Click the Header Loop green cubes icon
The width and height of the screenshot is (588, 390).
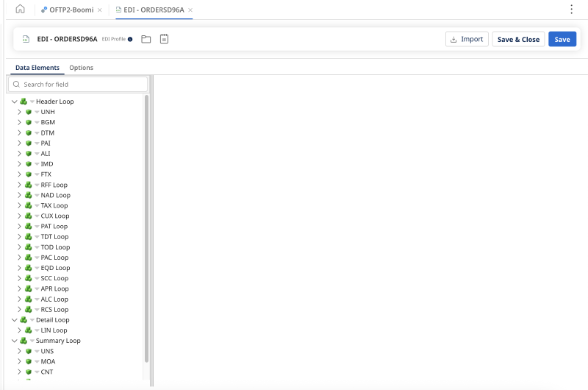(24, 102)
